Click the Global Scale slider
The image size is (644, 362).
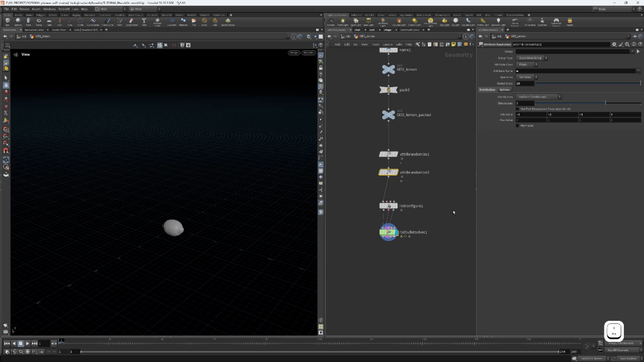click(x=587, y=84)
